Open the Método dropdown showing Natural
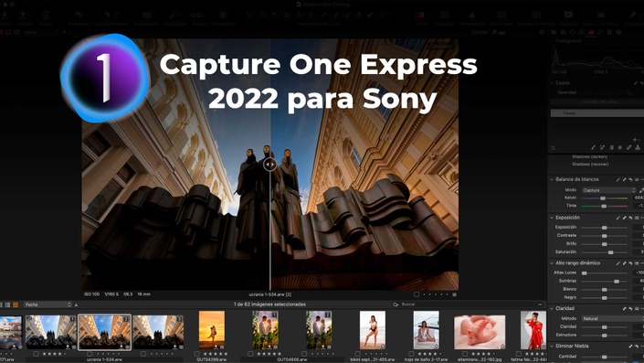The width and height of the screenshot is (644, 363). coord(612,318)
